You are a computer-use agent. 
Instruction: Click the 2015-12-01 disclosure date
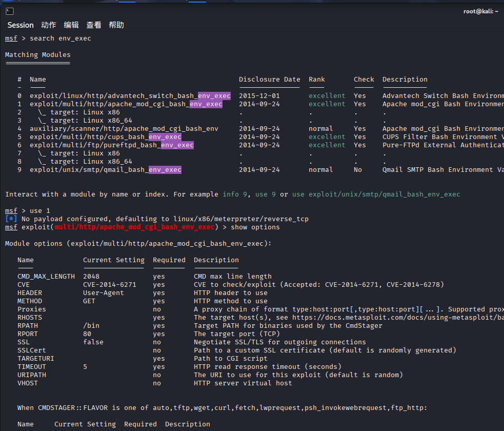pyautogui.click(x=259, y=96)
